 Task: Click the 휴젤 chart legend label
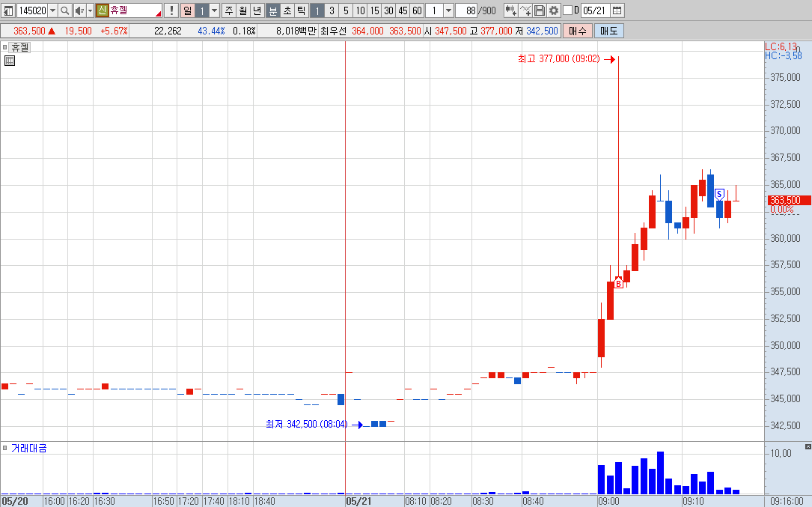pos(21,47)
